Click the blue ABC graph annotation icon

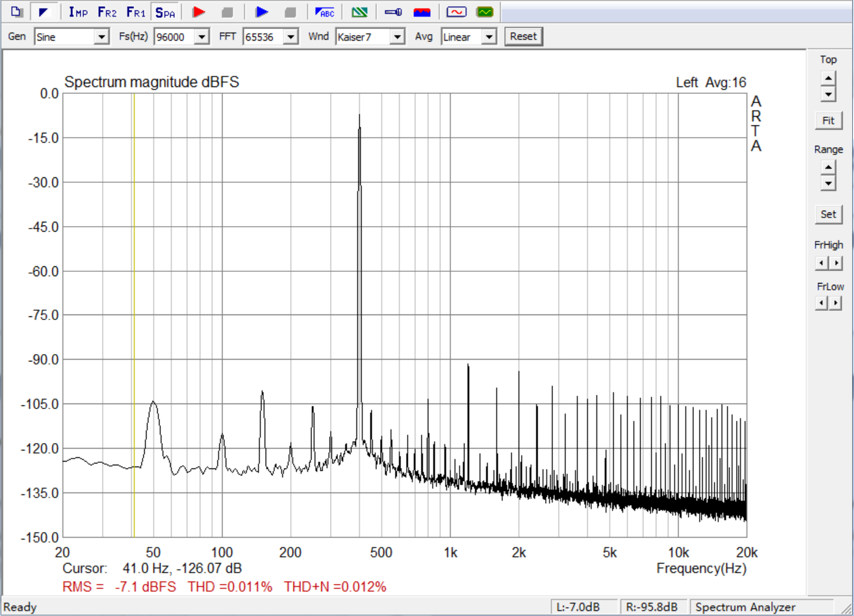pos(324,12)
